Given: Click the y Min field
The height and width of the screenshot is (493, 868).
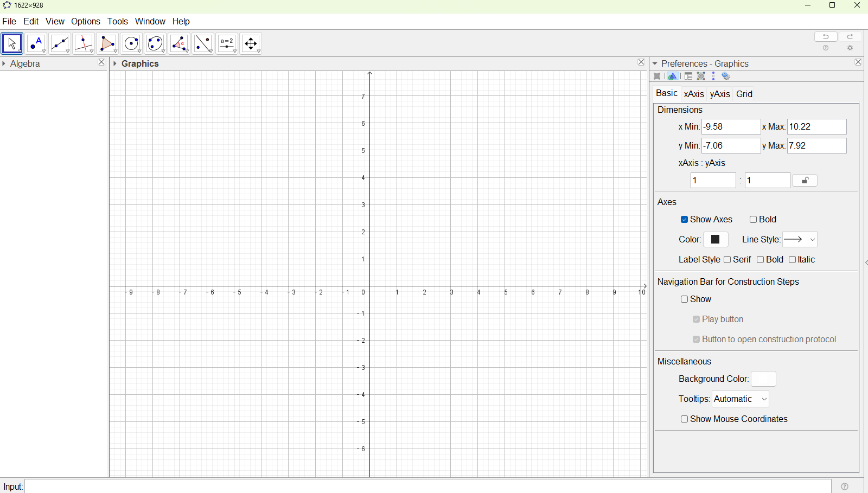Looking at the screenshot, I should [x=731, y=146].
